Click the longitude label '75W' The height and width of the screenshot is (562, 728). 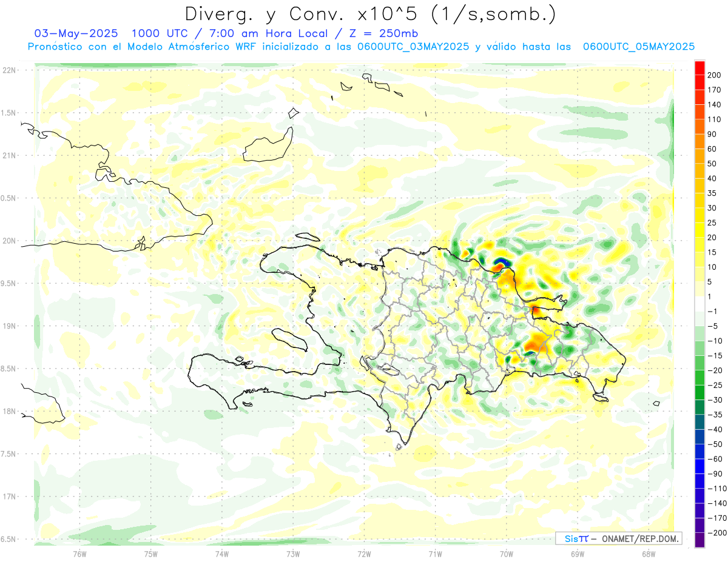(151, 554)
